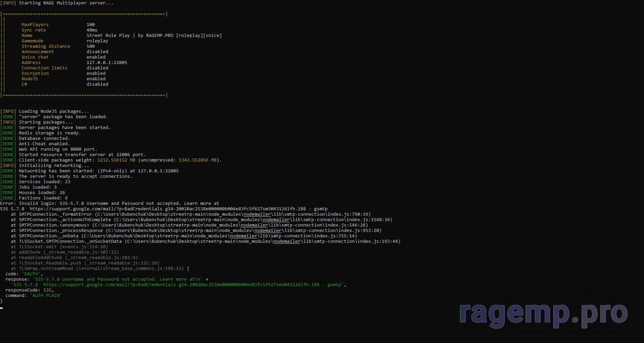The image size is (644, 343).
Task: Click underlined nodemailer in the _onSocketData line
Action: click(x=287, y=241)
